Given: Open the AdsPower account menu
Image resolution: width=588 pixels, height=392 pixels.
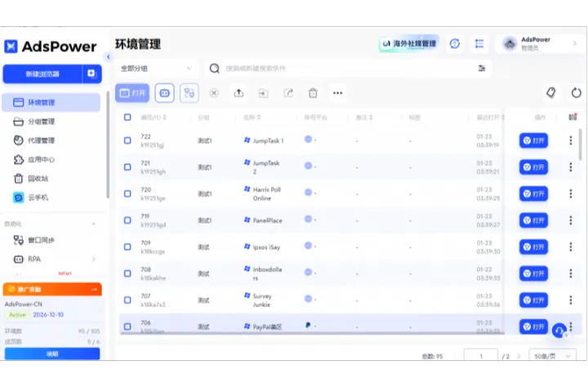Looking at the screenshot, I should click(x=538, y=44).
